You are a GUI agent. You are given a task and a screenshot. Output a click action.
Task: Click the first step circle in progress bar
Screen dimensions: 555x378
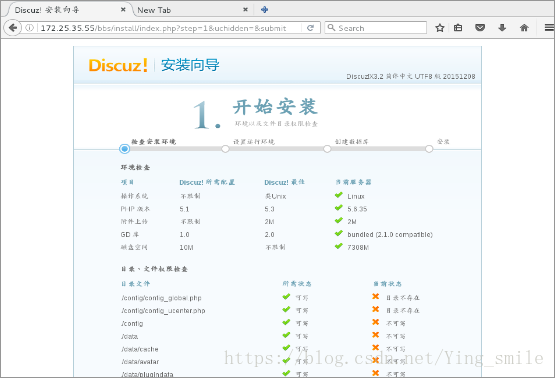click(x=124, y=149)
